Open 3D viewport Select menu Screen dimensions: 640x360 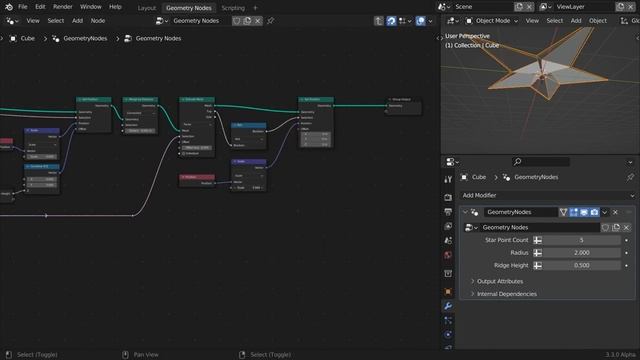click(555, 21)
